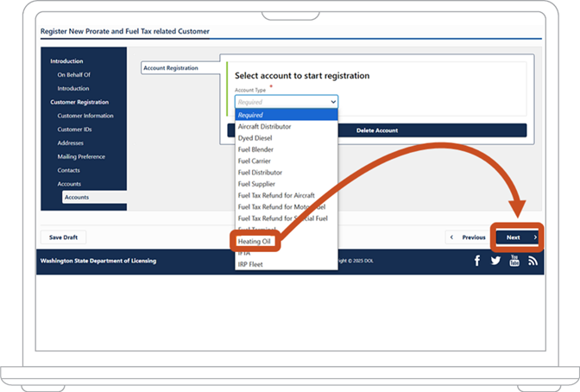The height and width of the screenshot is (392, 580).
Task: Go back with the Previous button
Action: [x=468, y=237]
